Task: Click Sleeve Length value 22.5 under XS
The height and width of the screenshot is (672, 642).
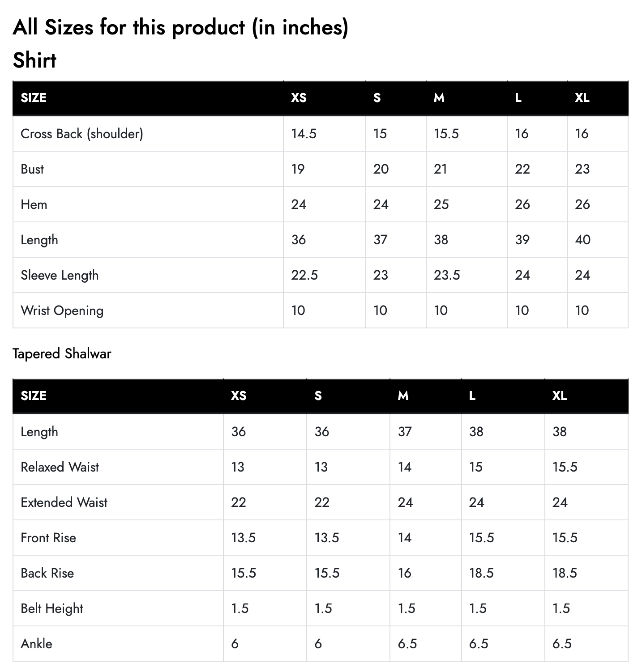Action: click(x=304, y=275)
